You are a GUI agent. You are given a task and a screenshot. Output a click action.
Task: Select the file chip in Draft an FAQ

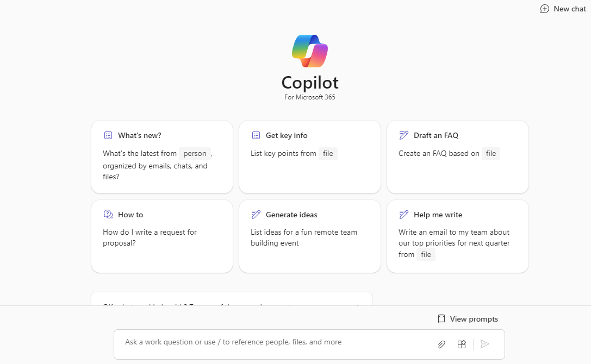tap(490, 153)
